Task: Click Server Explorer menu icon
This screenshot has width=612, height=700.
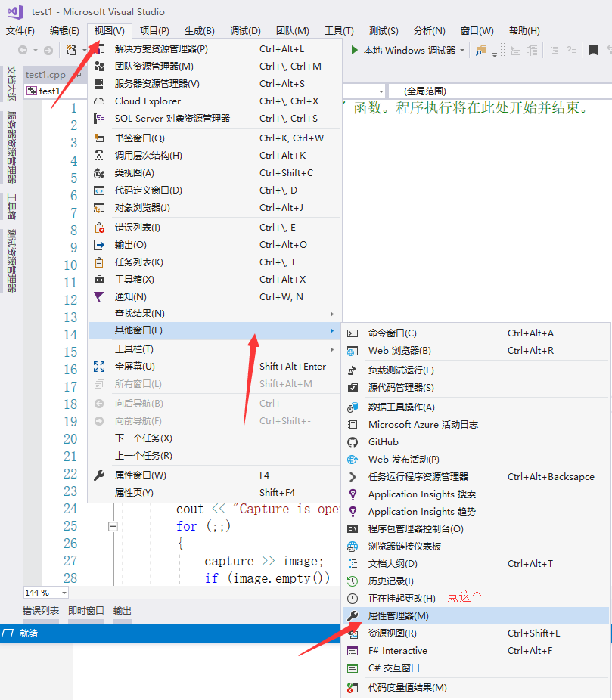Action: click(99, 84)
